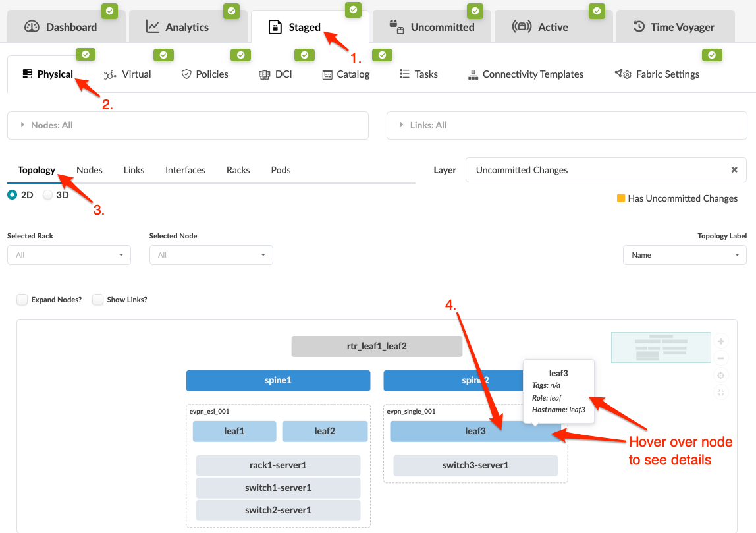Click the DCI icon
The width and height of the screenshot is (756, 533).
coord(264,74)
